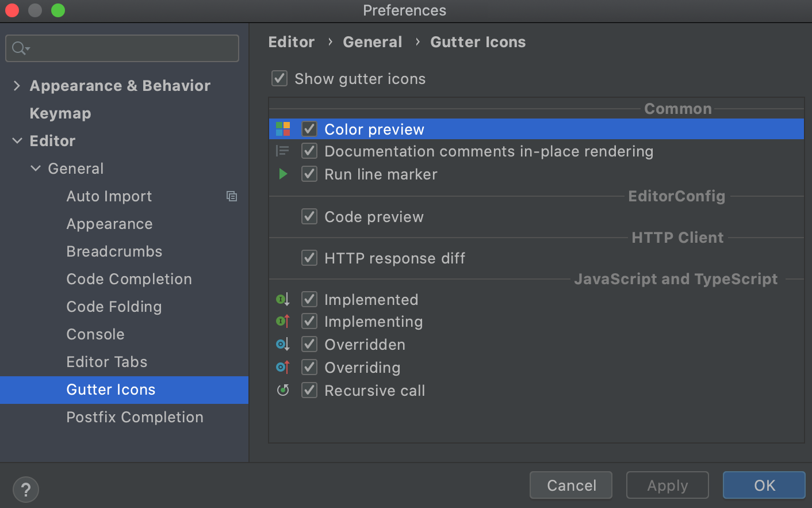812x508 pixels.
Task: Select Breadcrumbs settings page
Action: pyautogui.click(x=114, y=251)
